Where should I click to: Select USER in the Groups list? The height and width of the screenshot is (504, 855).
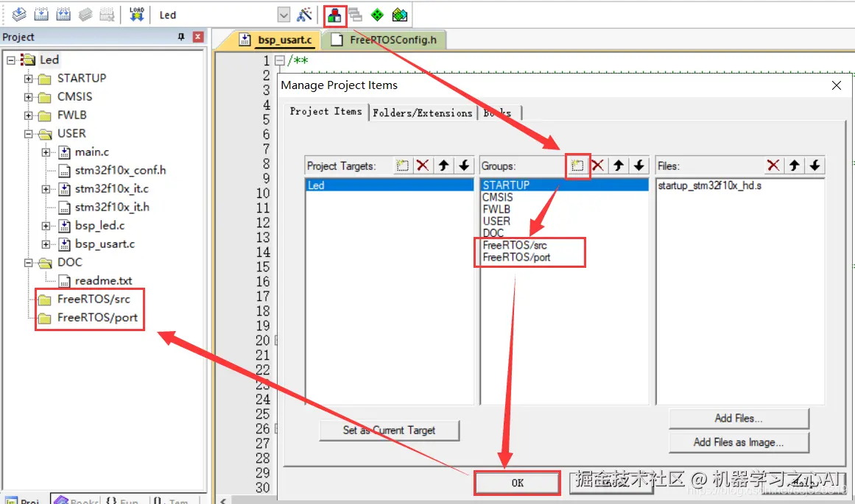[x=564, y=221]
